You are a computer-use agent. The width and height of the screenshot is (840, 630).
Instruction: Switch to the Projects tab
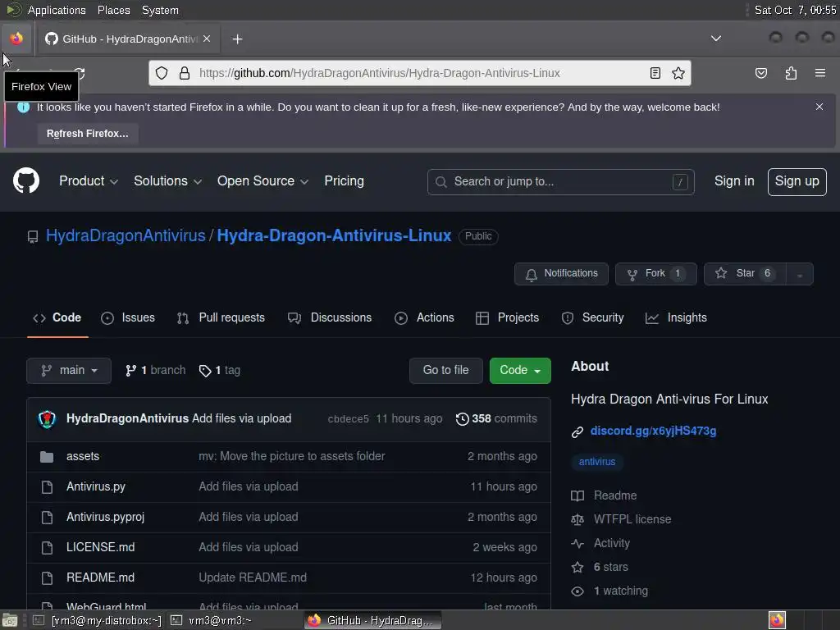(x=507, y=317)
